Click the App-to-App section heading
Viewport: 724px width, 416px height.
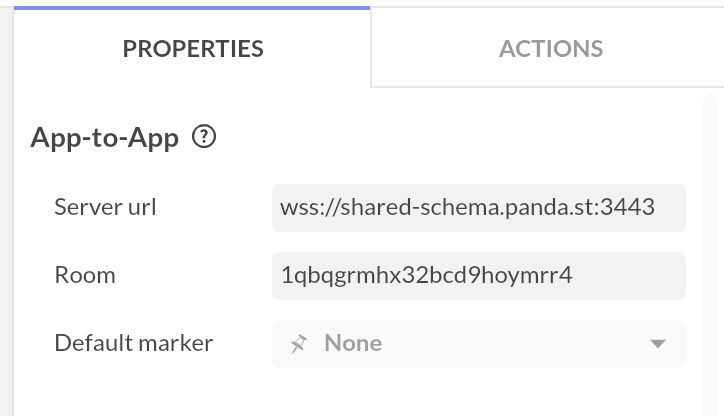point(105,137)
